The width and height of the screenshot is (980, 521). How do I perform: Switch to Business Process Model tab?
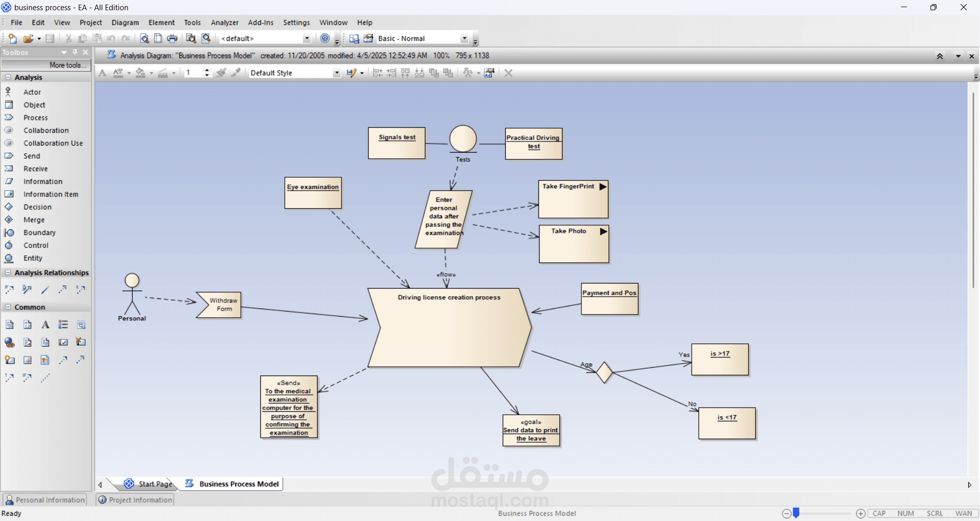coord(232,484)
